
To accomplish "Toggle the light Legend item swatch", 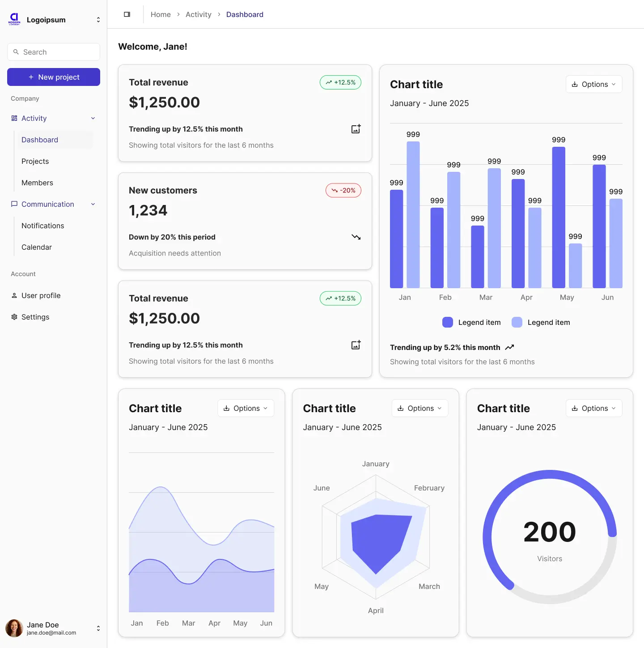I will tap(517, 322).
